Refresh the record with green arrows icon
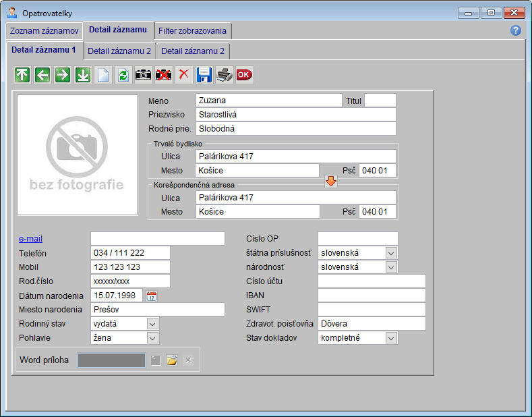Image resolution: width=532 pixels, height=417 pixels. coord(123,75)
